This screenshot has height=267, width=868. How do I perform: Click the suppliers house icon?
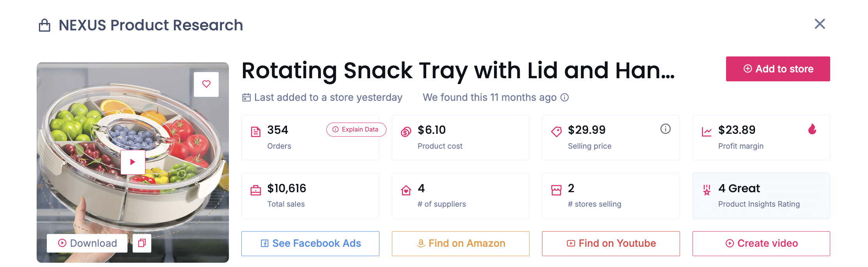click(406, 190)
